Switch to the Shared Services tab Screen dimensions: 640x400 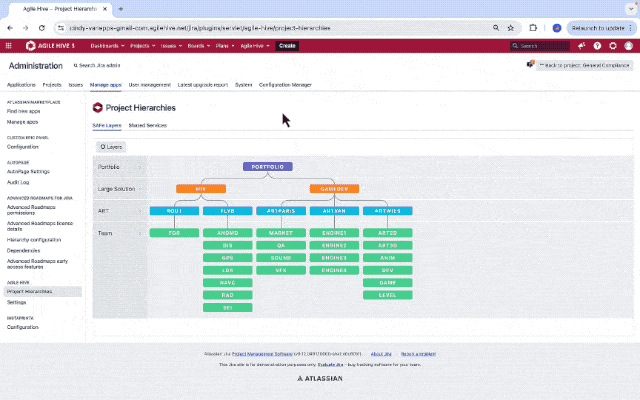(147, 125)
